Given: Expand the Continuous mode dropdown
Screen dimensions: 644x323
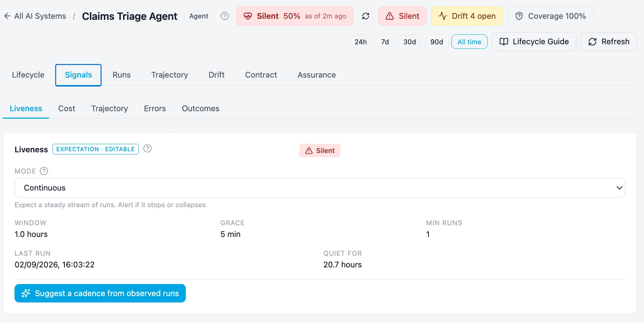Looking at the screenshot, I should [320, 188].
